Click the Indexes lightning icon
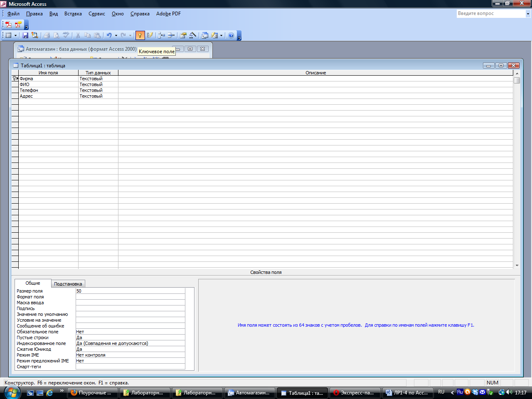The width and height of the screenshot is (532, 399). pos(150,35)
